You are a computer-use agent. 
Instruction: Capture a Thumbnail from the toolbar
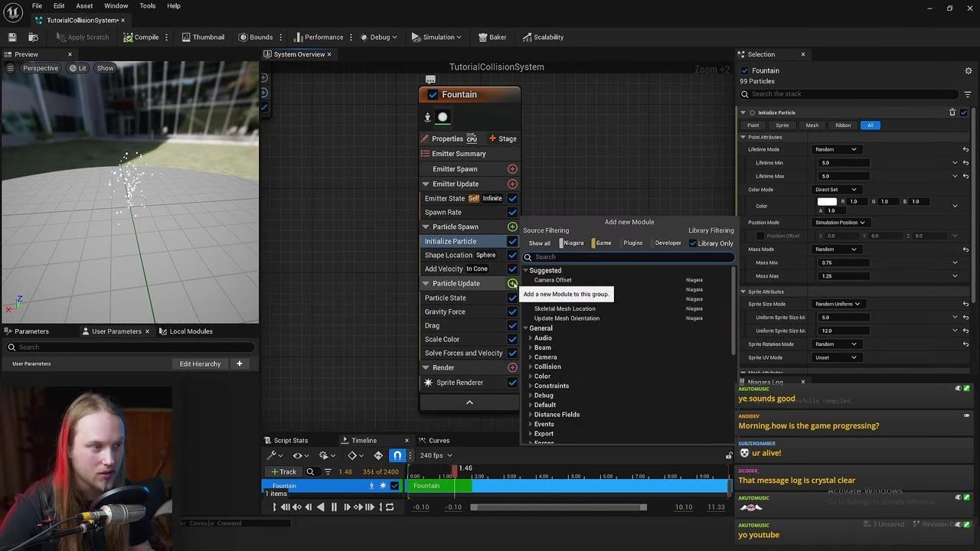click(203, 37)
